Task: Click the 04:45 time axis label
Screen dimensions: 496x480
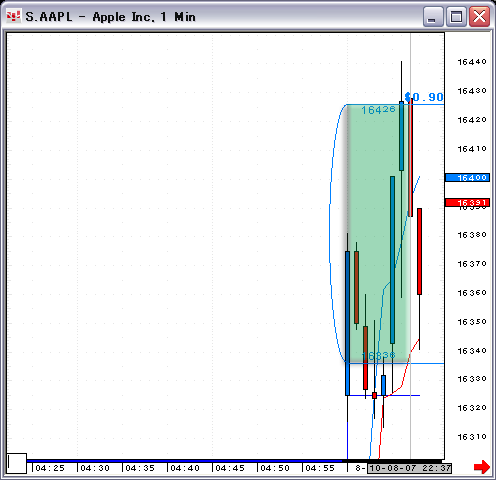Action: coord(230,468)
